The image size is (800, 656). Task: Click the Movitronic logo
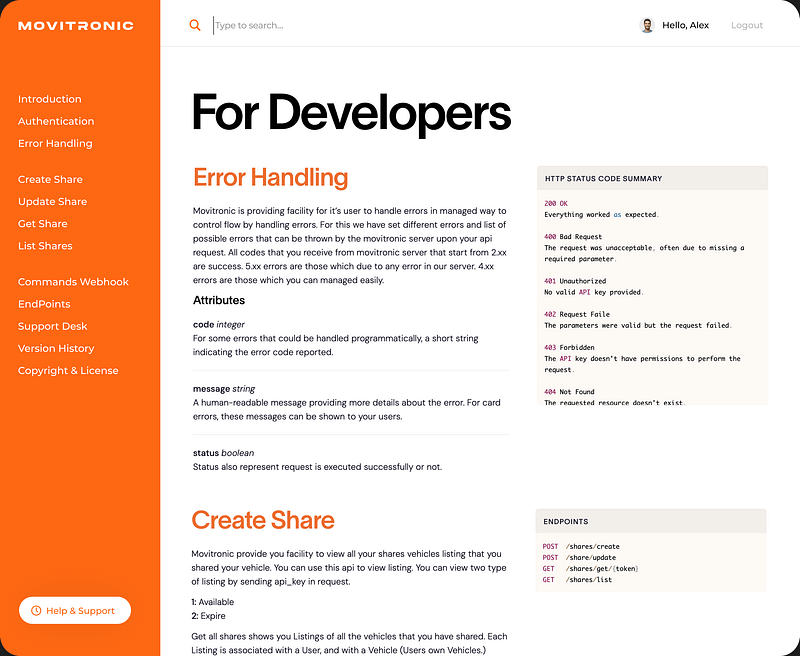click(x=75, y=25)
